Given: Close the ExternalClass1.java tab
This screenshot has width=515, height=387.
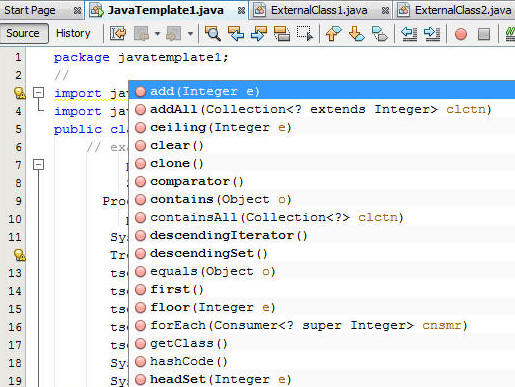Looking at the screenshot, I should click(x=385, y=11).
